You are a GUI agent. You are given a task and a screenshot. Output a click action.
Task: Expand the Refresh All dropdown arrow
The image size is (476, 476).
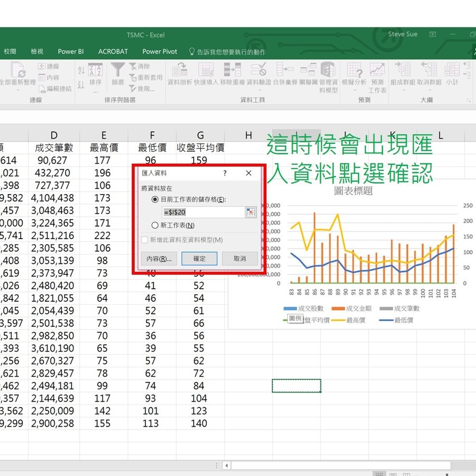[18, 90]
